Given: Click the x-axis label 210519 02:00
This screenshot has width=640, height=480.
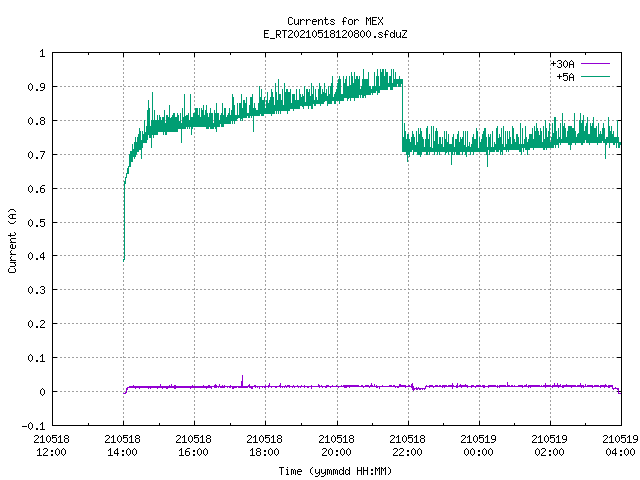Looking at the screenshot, I should pos(550,445).
